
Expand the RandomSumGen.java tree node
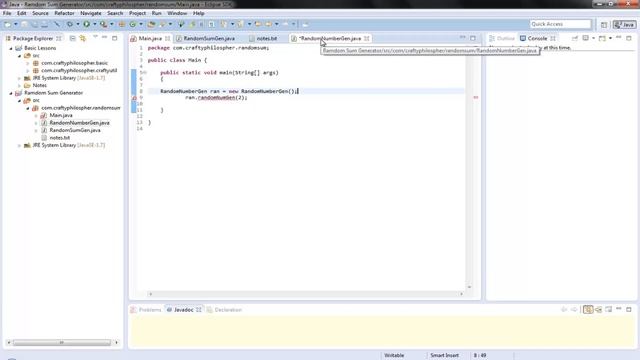coord(36,131)
